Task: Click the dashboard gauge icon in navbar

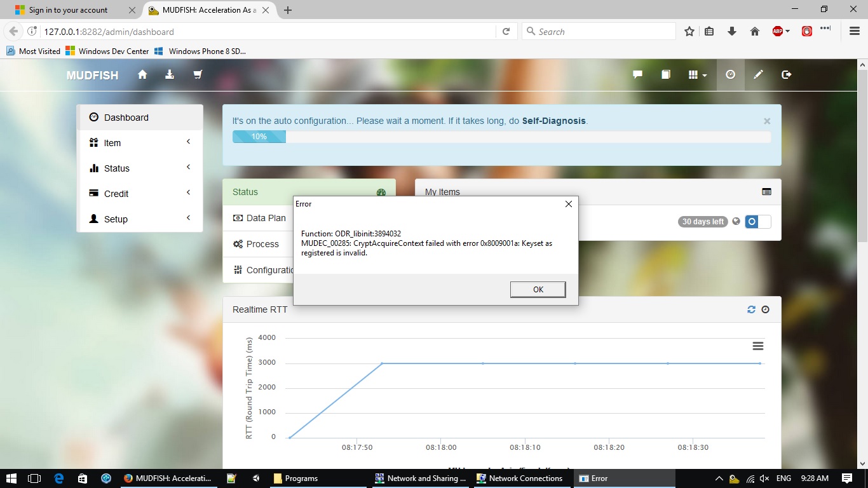Action: [x=731, y=74]
